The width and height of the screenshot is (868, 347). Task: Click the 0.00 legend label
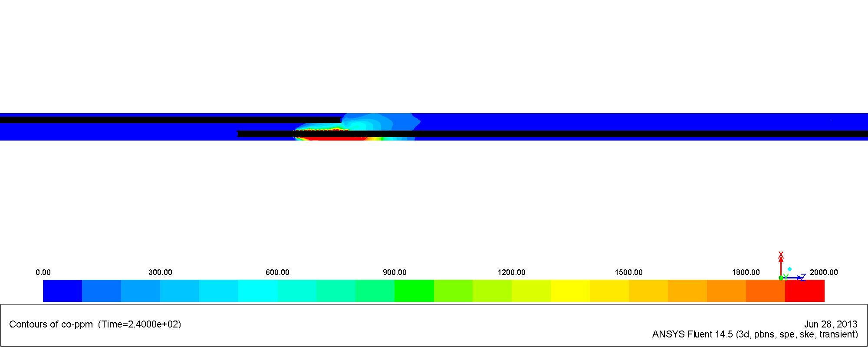coord(43,272)
